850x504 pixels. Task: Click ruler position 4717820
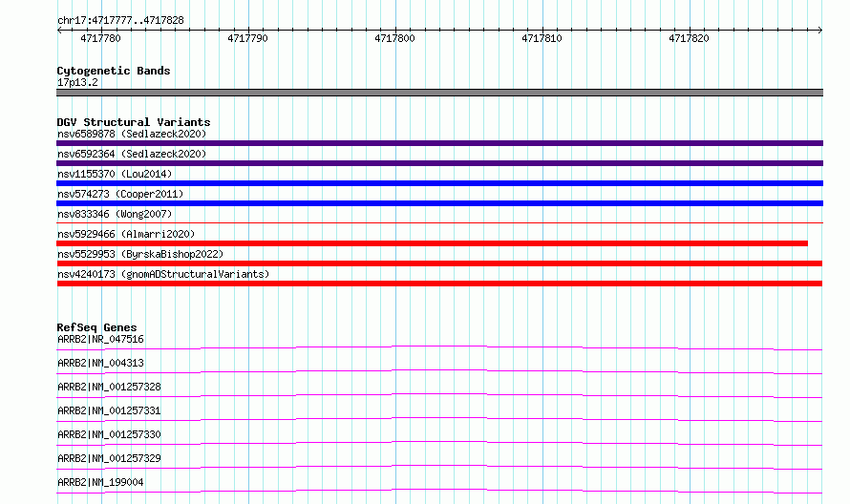click(x=689, y=38)
